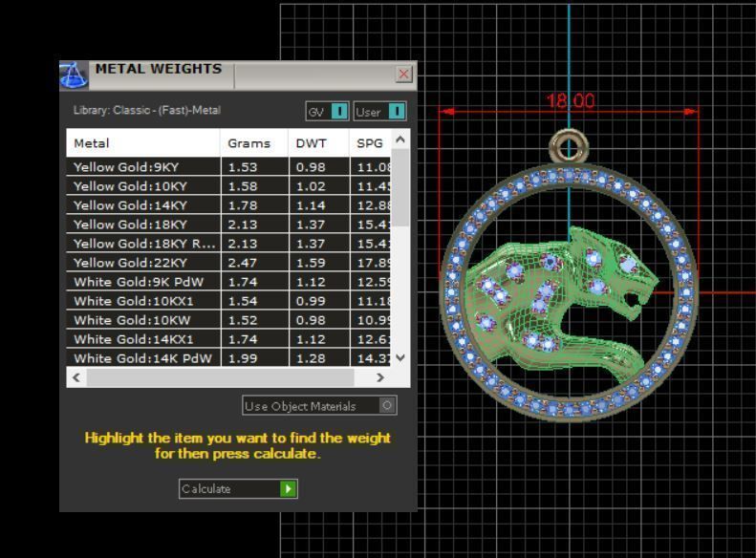Select the Yellow Gold:9KY row
Image resolution: width=756 pixels, height=558 pixels.
229,166
